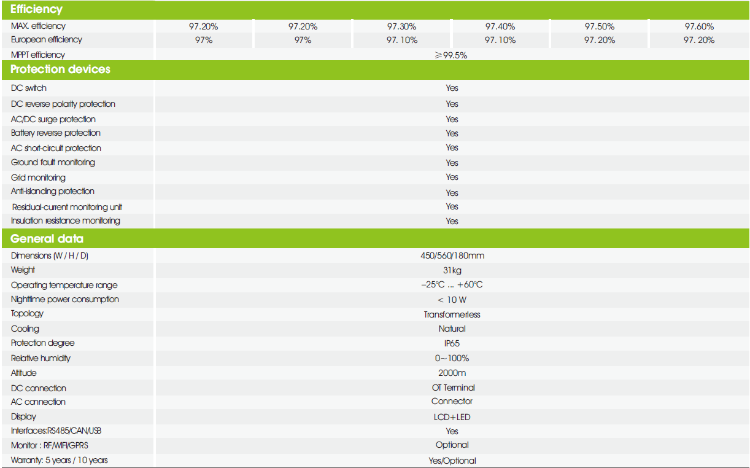Click the Transformerless topology value

coord(451,314)
